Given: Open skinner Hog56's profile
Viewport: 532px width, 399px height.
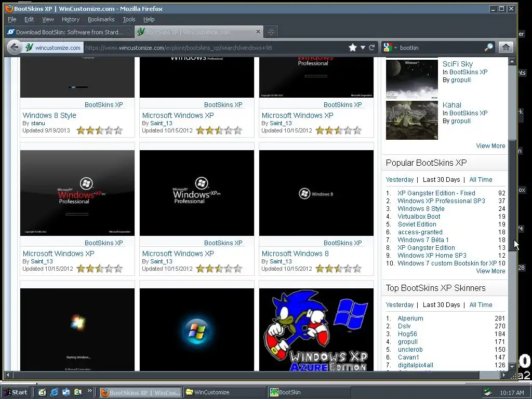Looking at the screenshot, I should pyautogui.click(x=407, y=334).
